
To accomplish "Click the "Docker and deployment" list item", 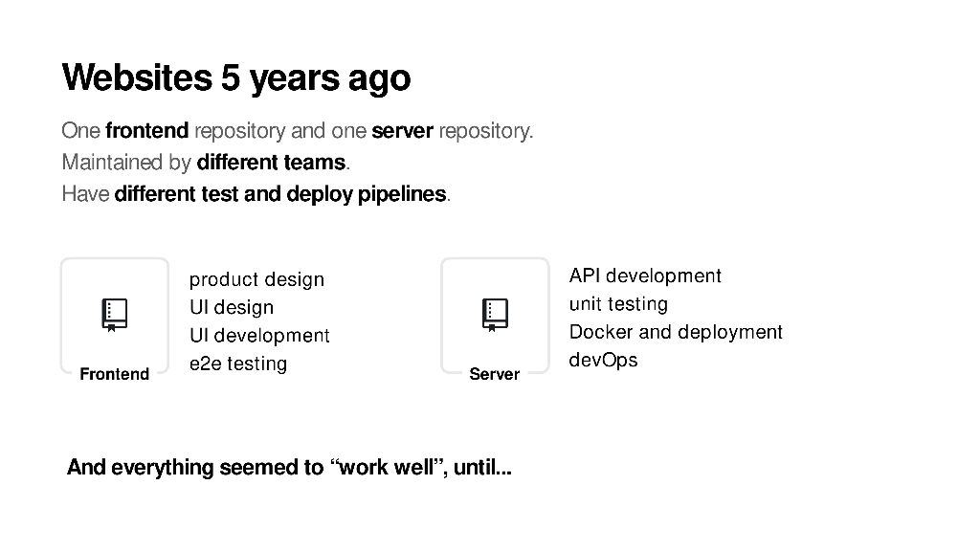I will pos(676,332).
